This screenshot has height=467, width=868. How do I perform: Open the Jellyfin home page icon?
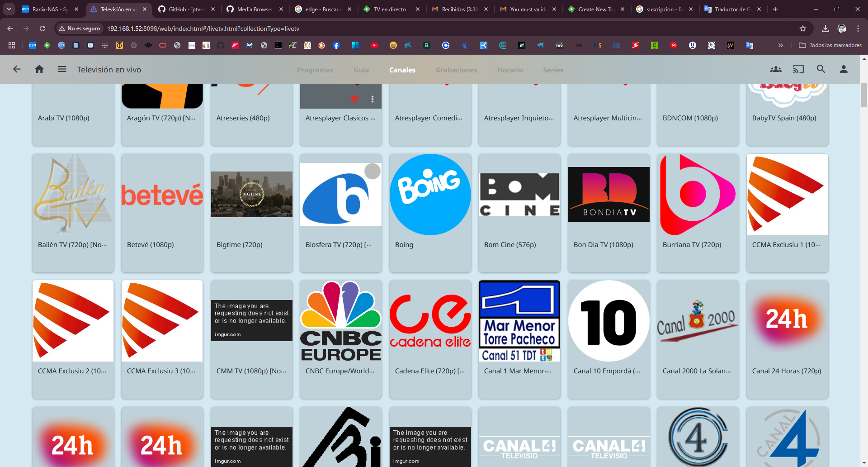[x=39, y=69]
